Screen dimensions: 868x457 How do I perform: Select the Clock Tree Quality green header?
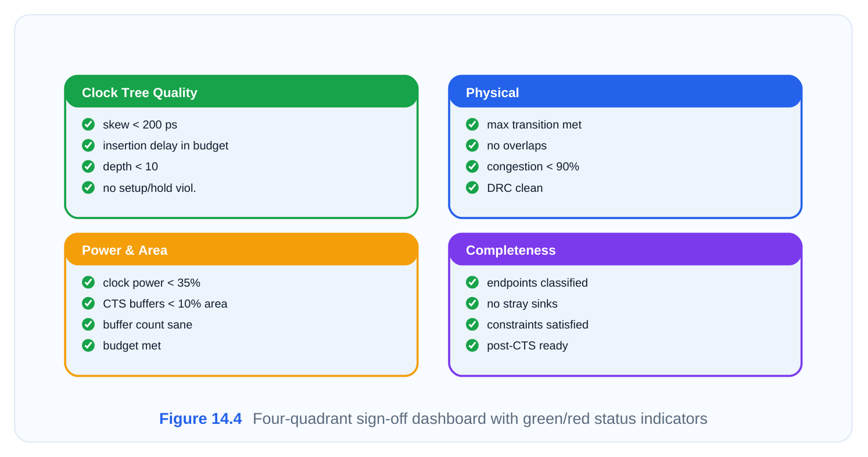pyautogui.click(x=241, y=92)
